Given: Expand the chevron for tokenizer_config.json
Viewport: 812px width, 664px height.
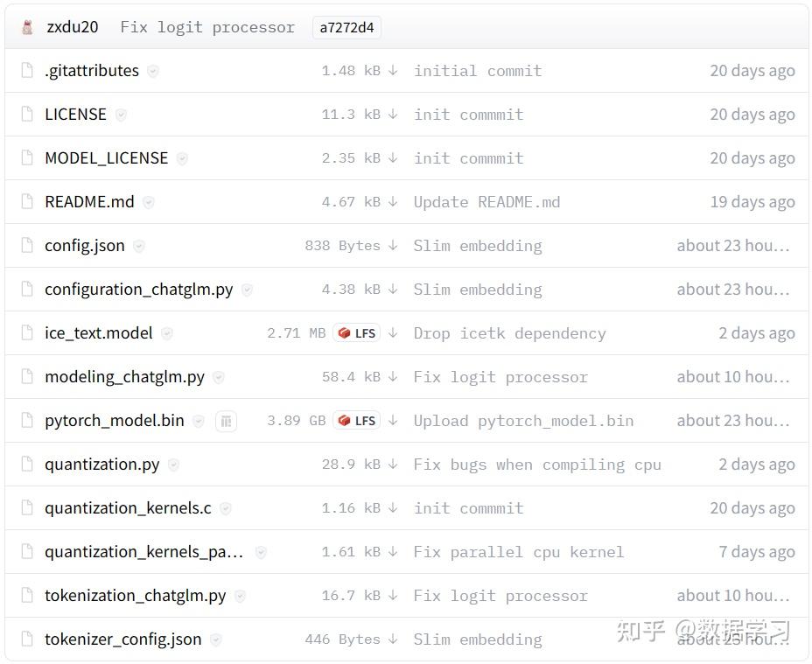Looking at the screenshot, I should (214, 640).
